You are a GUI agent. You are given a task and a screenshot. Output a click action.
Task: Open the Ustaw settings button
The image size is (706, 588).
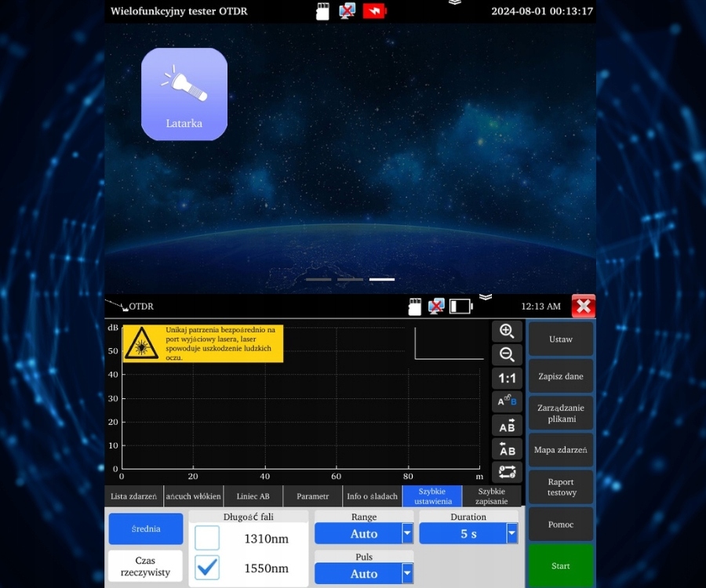point(561,339)
